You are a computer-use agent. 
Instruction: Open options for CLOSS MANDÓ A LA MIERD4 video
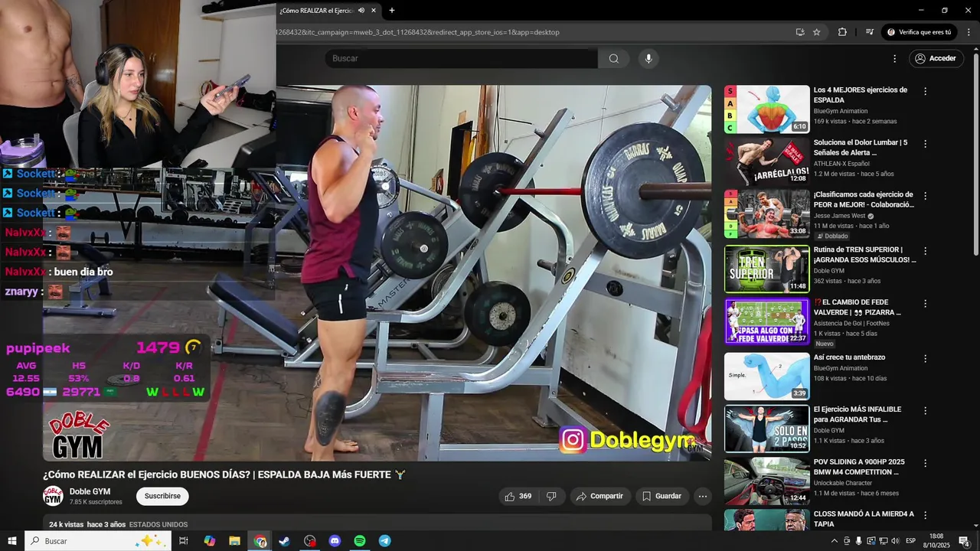(x=925, y=515)
